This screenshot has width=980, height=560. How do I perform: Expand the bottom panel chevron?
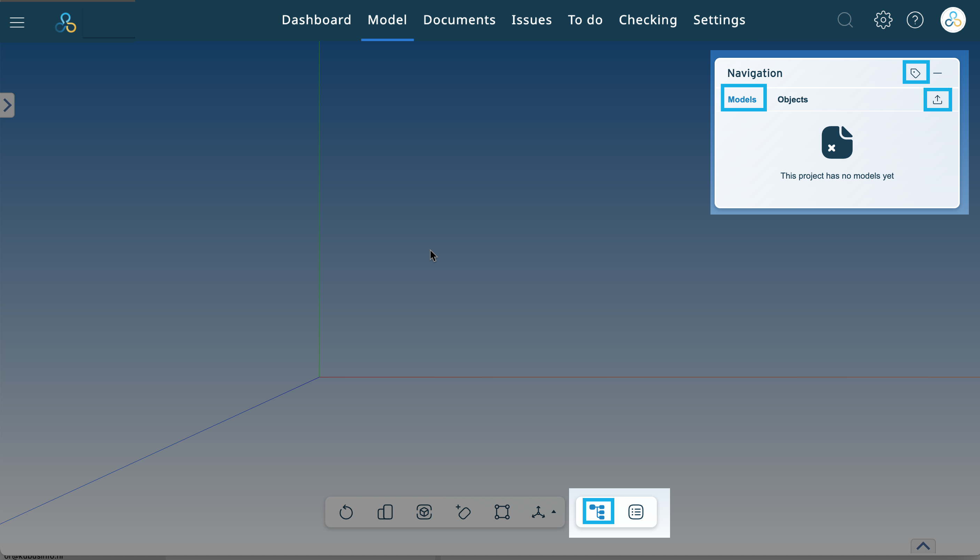point(923,546)
